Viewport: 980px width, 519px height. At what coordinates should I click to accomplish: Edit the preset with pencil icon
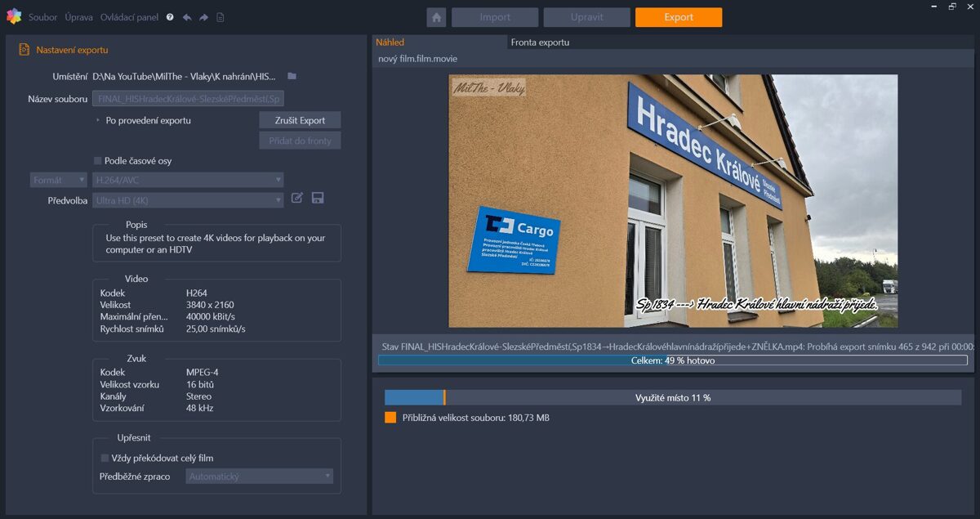point(297,198)
